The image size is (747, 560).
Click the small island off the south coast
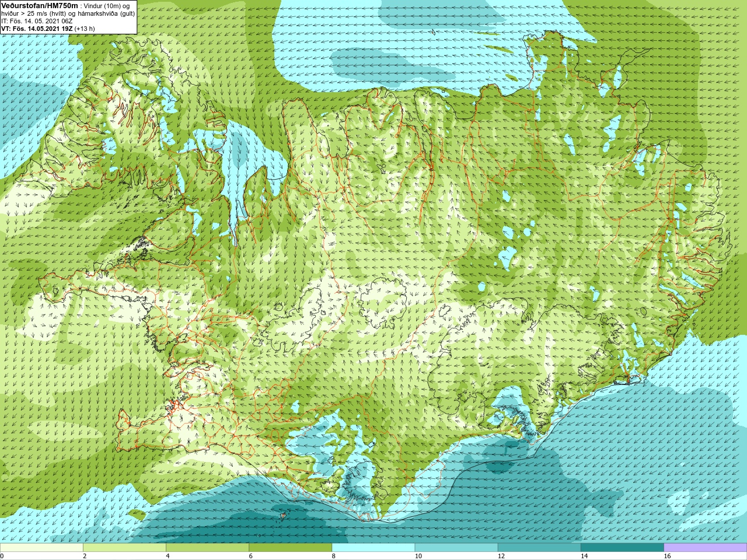click(x=284, y=515)
